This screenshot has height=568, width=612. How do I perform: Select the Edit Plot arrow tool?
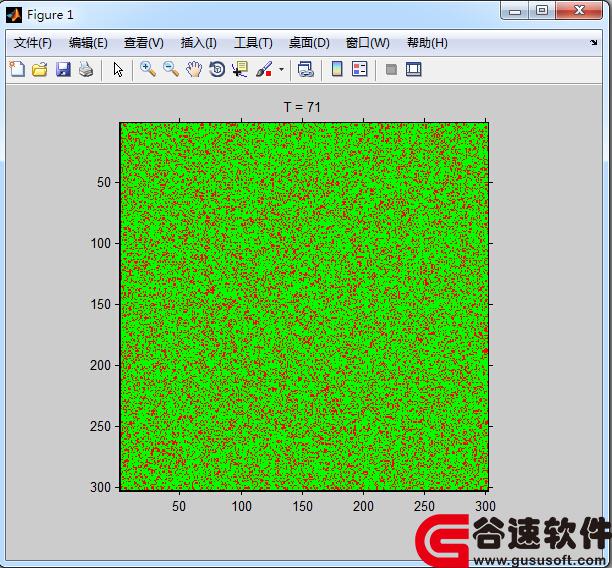tap(118, 70)
